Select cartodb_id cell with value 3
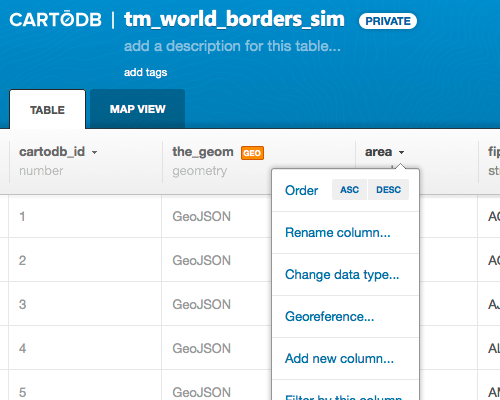The height and width of the screenshot is (400, 500). tap(85, 304)
